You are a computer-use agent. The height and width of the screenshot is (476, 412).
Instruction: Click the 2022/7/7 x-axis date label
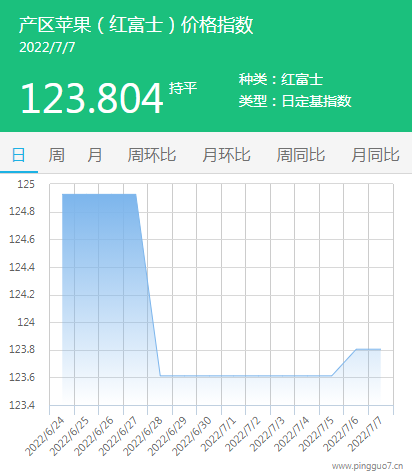click(x=366, y=433)
